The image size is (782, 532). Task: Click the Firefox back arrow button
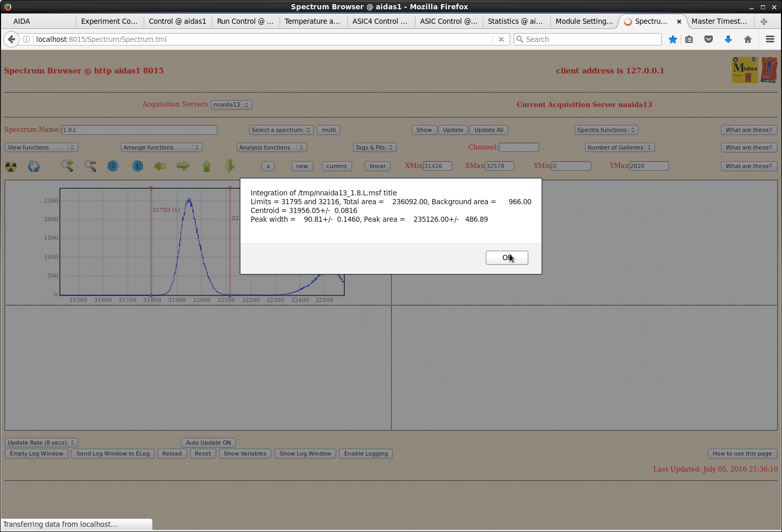pos(11,39)
